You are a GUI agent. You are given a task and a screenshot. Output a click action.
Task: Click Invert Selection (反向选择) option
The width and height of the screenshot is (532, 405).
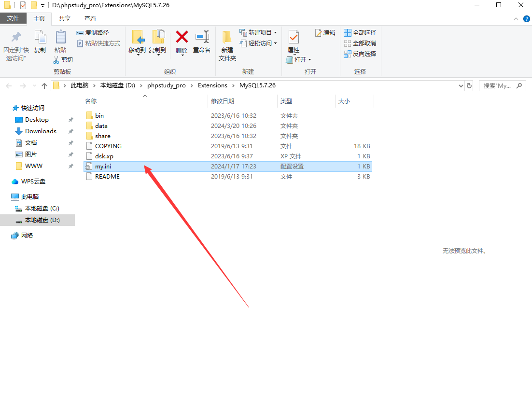[360, 54]
